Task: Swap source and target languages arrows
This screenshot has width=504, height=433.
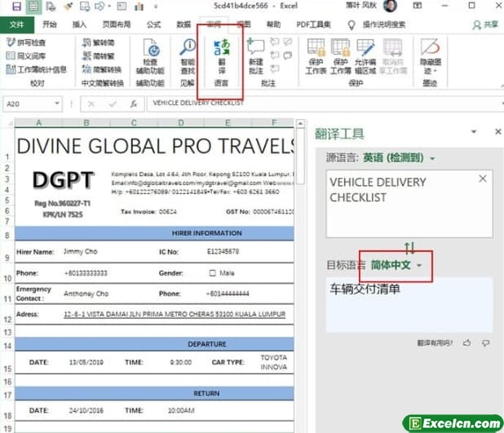Action: point(409,248)
